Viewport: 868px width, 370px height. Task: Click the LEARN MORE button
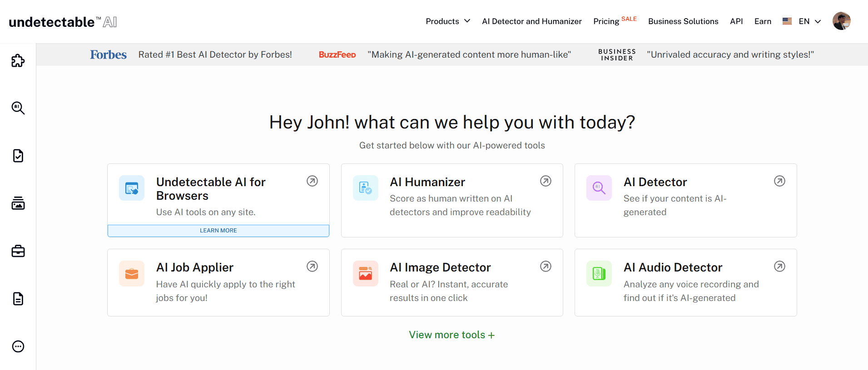pyautogui.click(x=218, y=231)
